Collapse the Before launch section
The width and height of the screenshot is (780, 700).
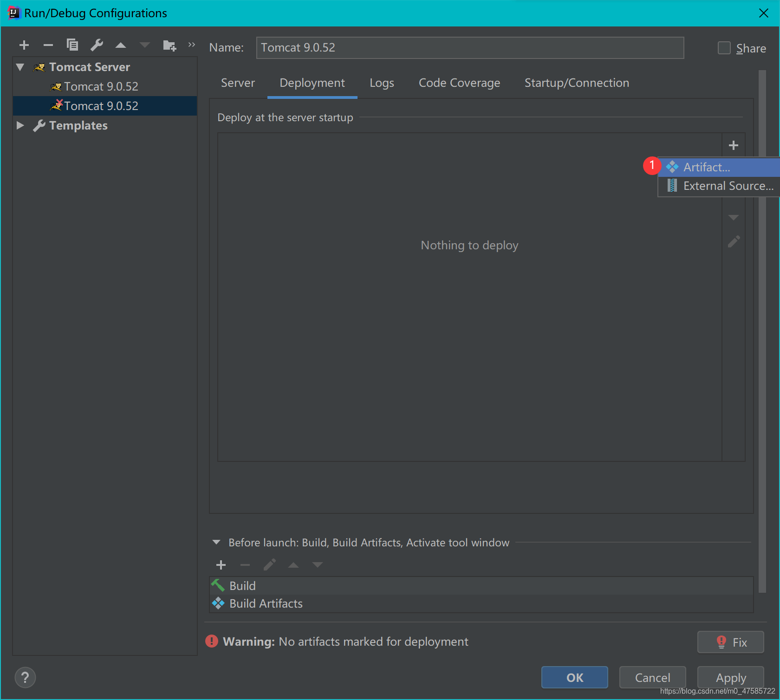click(216, 542)
